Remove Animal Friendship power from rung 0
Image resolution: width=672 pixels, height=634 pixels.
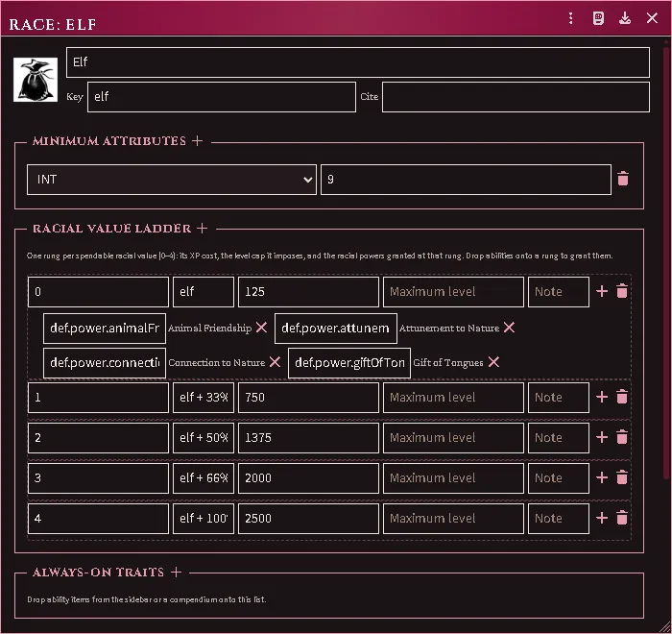[261, 328]
